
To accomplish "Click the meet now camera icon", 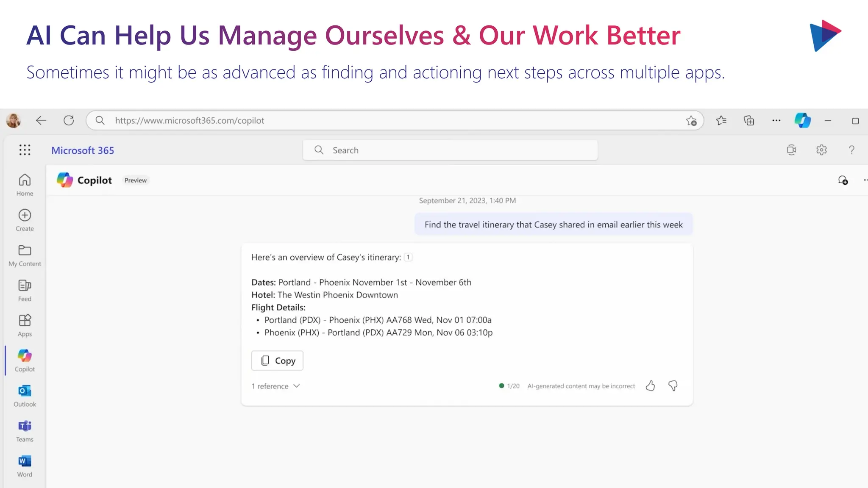I will [791, 150].
